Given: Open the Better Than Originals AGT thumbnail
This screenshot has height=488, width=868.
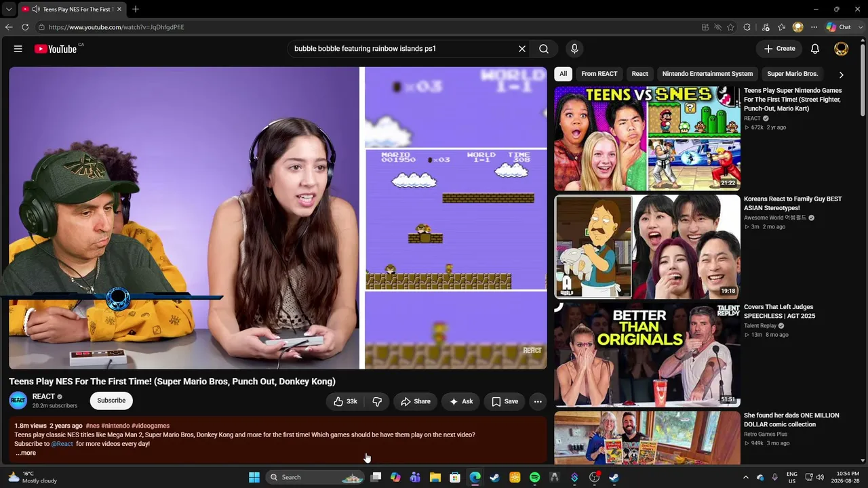Looking at the screenshot, I should point(647,354).
